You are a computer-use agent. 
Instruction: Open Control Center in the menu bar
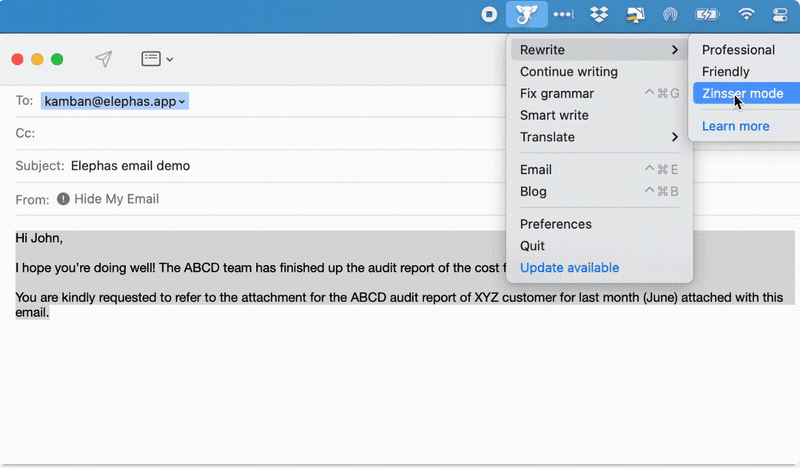[x=781, y=14]
